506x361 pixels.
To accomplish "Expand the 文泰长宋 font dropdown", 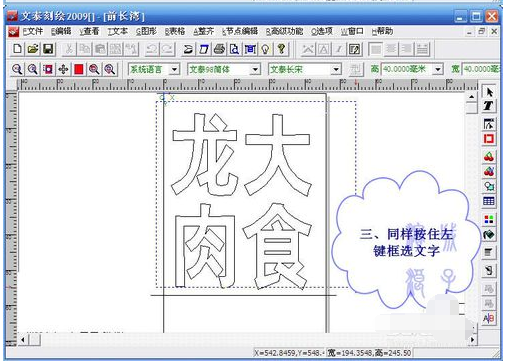I will point(336,69).
